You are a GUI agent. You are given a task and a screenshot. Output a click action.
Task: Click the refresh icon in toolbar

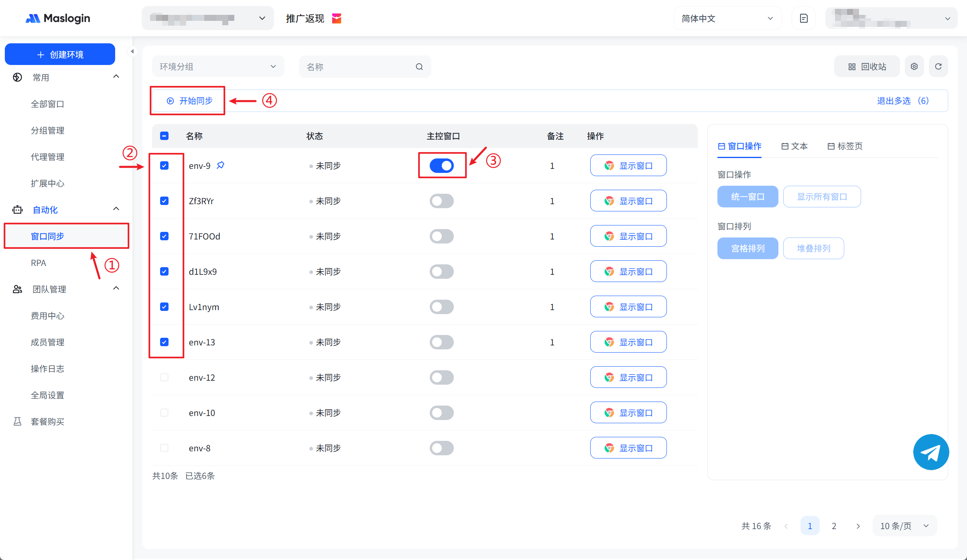[938, 67]
